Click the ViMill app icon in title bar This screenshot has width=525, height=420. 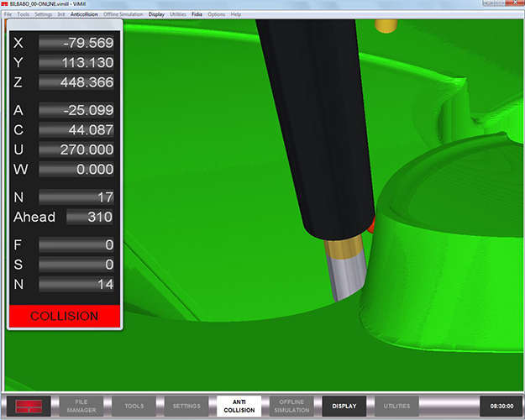coord(5,4)
